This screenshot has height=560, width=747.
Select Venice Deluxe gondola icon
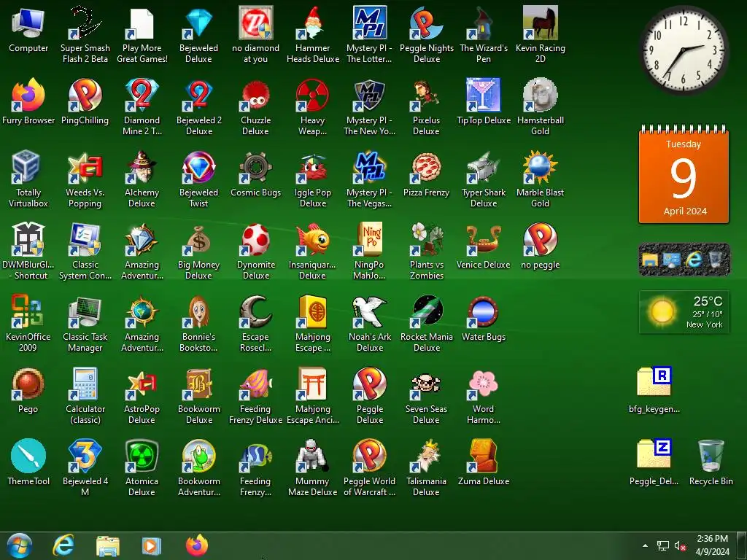pos(483,239)
